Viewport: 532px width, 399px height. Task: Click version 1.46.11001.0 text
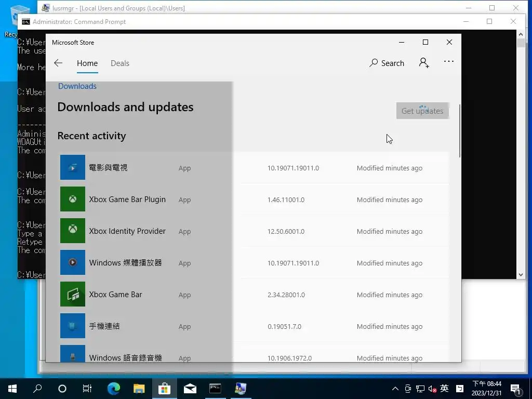pos(286,200)
